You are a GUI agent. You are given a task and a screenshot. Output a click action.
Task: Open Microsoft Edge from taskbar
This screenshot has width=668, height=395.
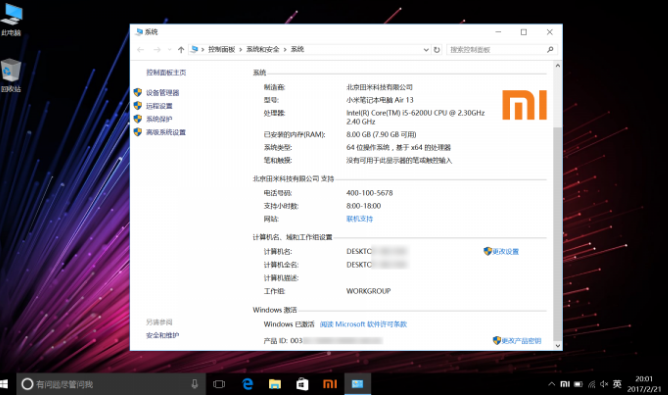248,384
